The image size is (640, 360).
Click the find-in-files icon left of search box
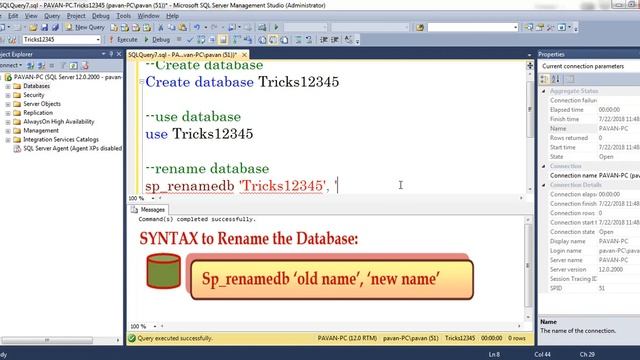pyautogui.click(x=420, y=27)
